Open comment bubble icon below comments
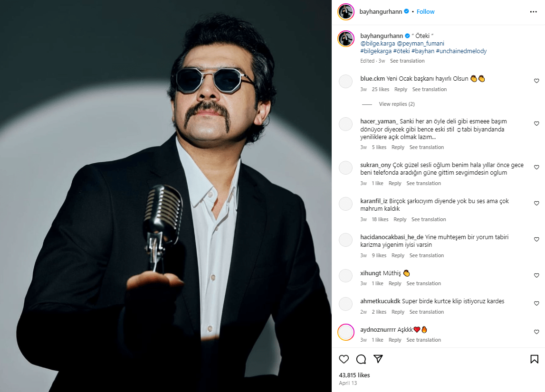This screenshot has width=545, height=392. tap(361, 359)
